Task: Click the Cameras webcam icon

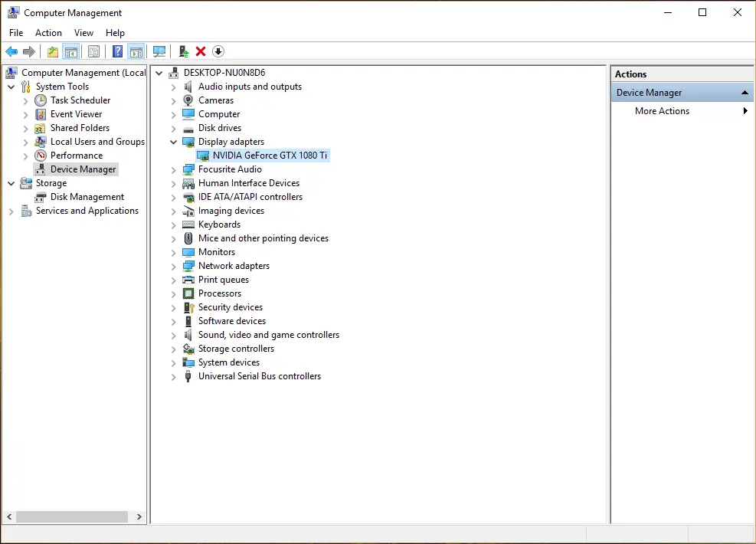Action: 188,100
